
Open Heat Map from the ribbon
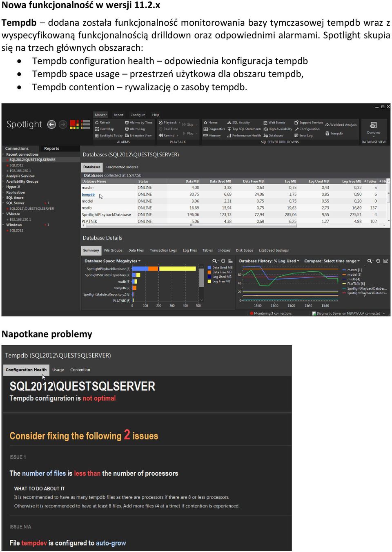coord(104,129)
